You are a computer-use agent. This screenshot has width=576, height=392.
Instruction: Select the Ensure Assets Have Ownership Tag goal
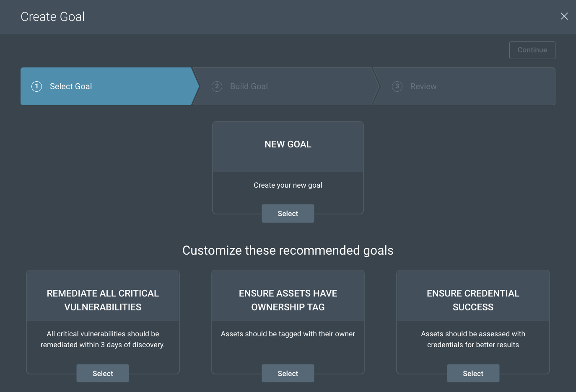tap(288, 373)
